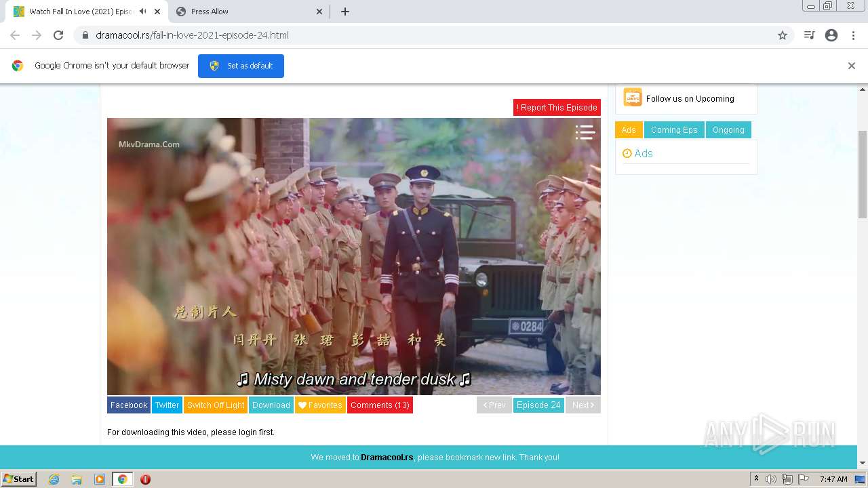This screenshot has height=488, width=868.
Task: View site info via the lock icon
Action: point(85,35)
